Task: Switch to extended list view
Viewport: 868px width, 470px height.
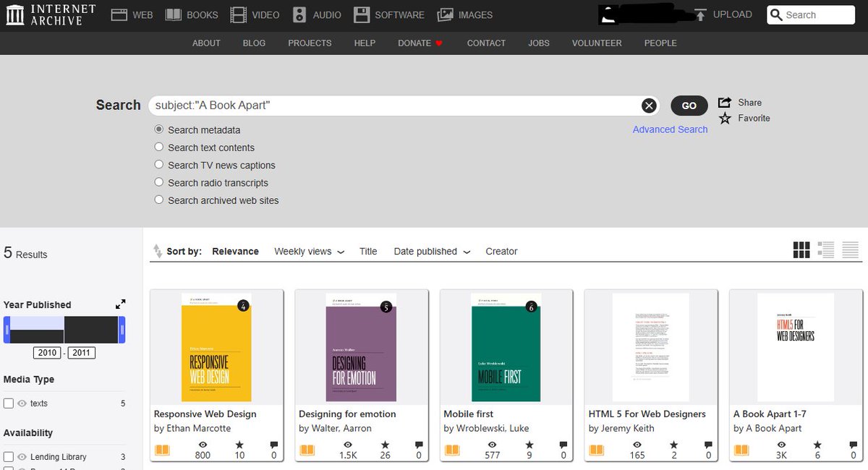Action: 826,250
